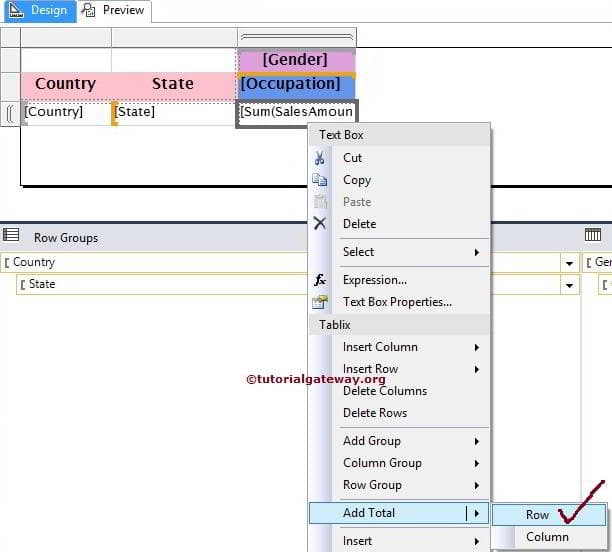Click the Row Groups list icon
The image size is (612, 552).
click(x=11, y=234)
